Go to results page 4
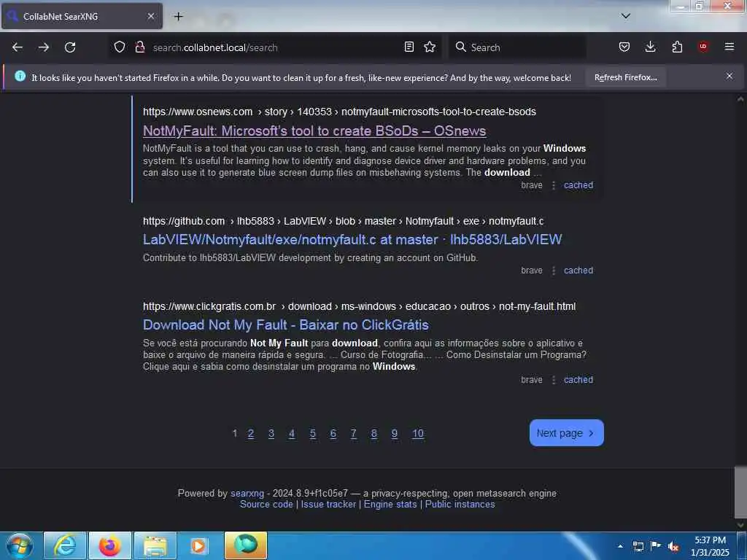Image resolution: width=747 pixels, height=560 pixels. 292,433
